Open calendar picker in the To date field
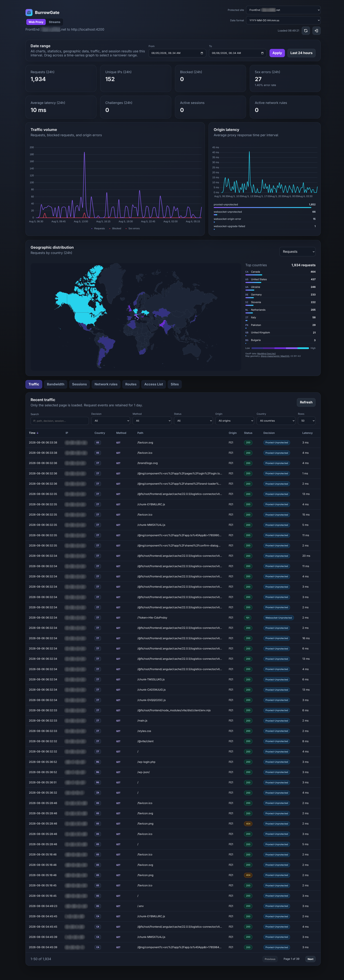344x980 pixels. pyautogui.click(x=262, y=53)
